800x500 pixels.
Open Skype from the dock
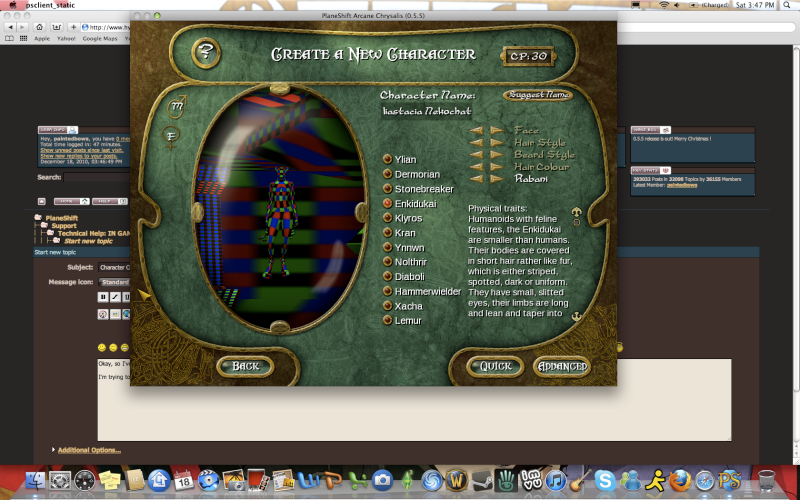(605, 480)
